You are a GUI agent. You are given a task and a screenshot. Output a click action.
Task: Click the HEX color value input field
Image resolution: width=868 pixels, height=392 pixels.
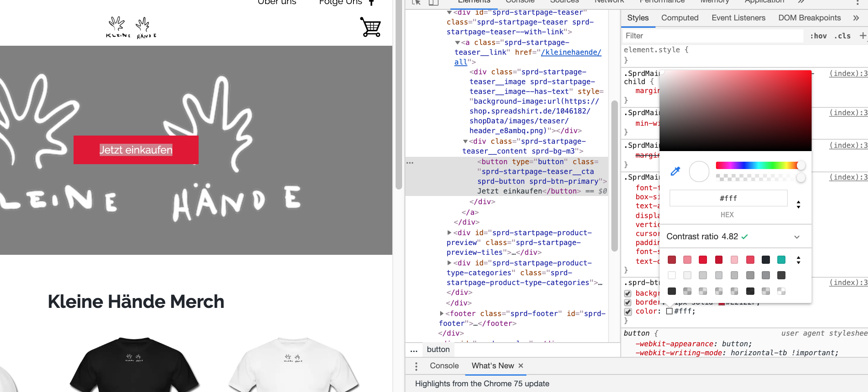pos(728,198)
